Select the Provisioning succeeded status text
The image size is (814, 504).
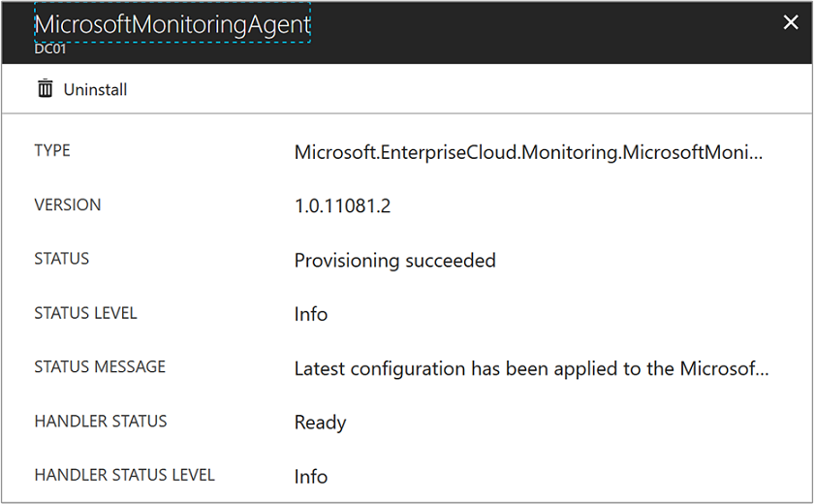(x=394, y=261)
